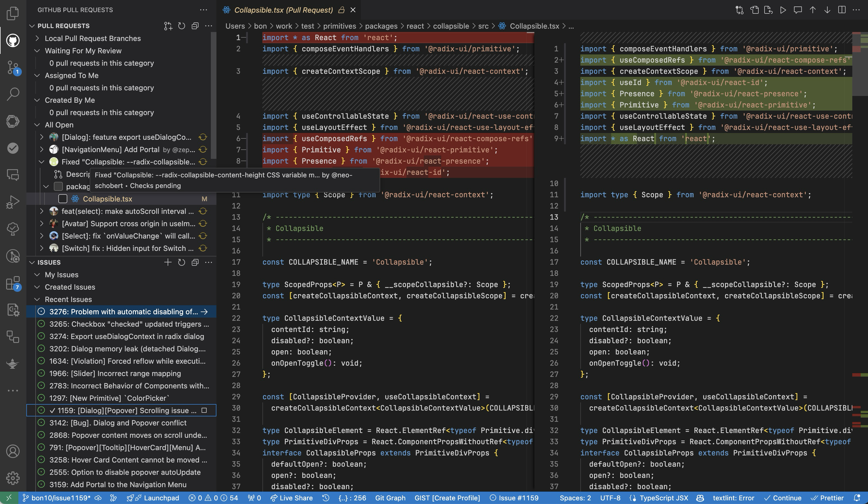Open the GitHub view in activity bar

click(x=13, y=41)
